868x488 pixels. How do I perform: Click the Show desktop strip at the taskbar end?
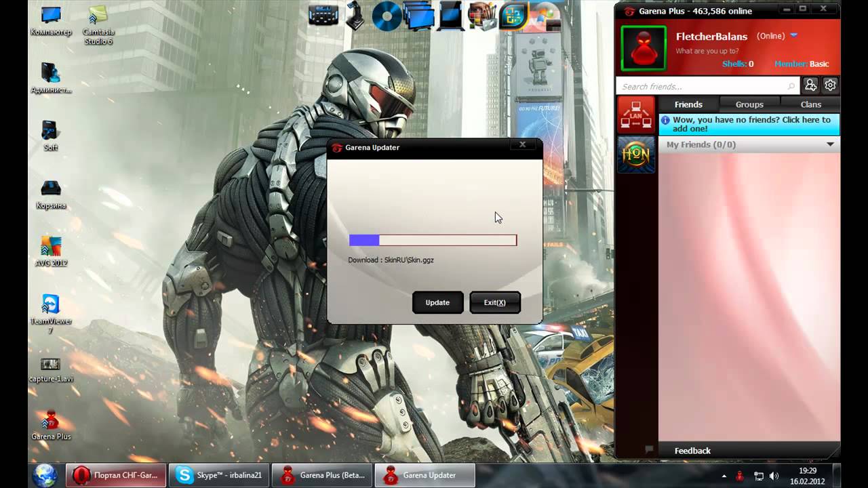[x=837, y=475]
